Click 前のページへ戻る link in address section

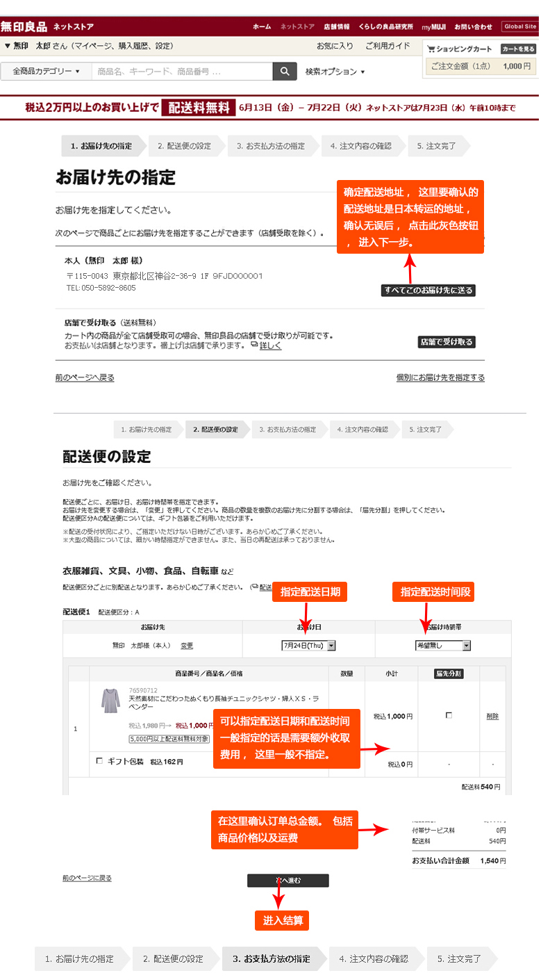85,377
